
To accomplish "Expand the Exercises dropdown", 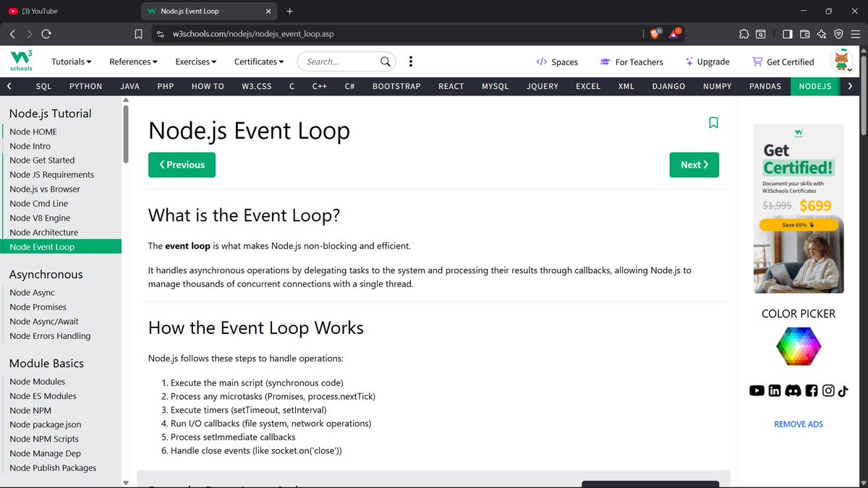I will tap(195, 61).
